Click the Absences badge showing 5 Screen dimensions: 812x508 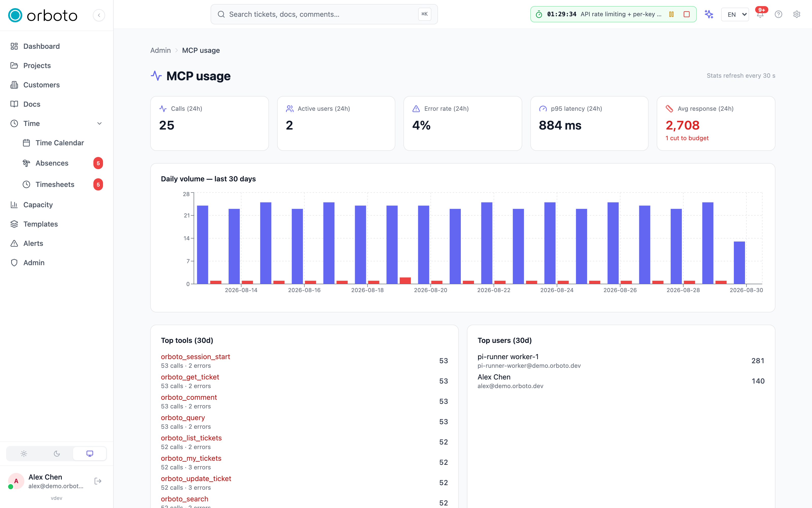pos(98,163)
